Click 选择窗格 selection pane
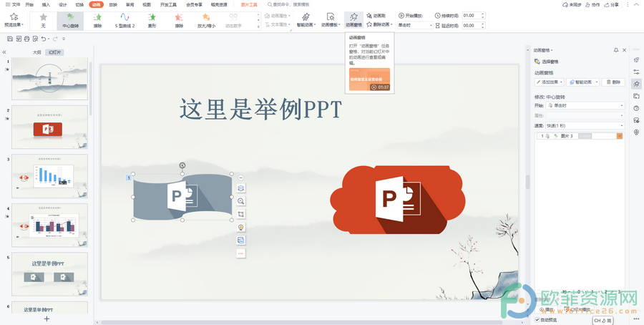This screenshot has width=644, height=325. [x=546, y=62]
